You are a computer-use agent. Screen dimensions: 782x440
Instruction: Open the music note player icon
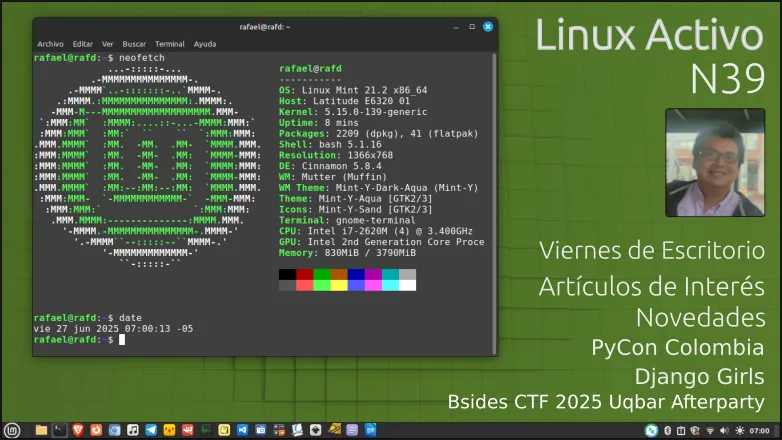(133, 430)
